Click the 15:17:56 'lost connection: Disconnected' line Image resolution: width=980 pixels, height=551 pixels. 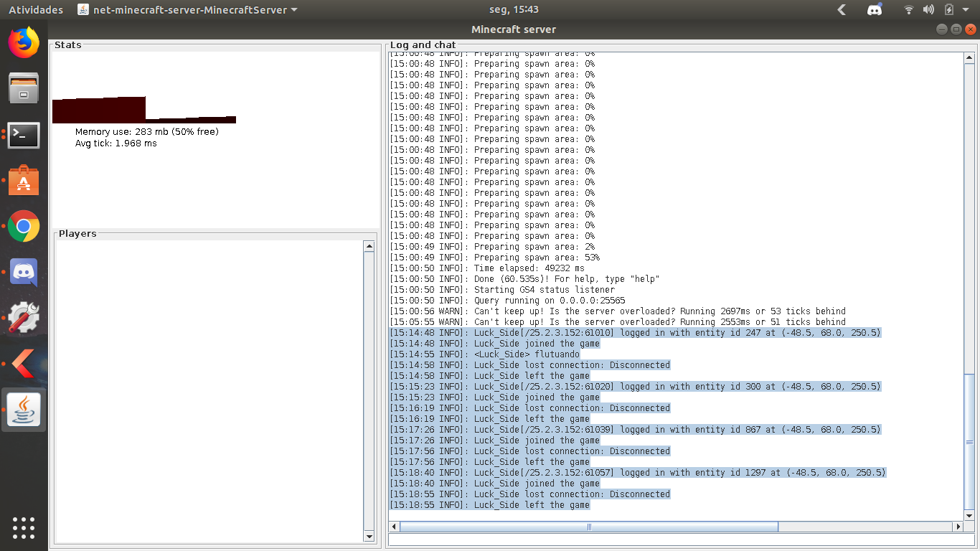(x=529, y=451)
